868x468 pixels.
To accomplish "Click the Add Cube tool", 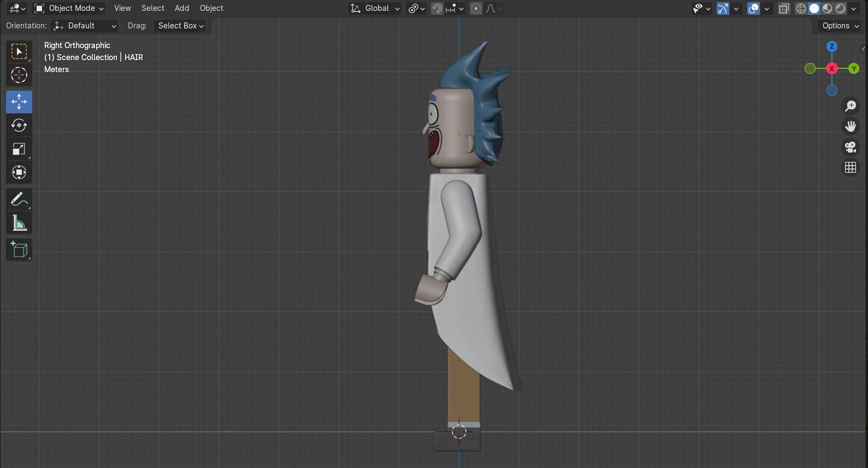I will click(19, 250).
